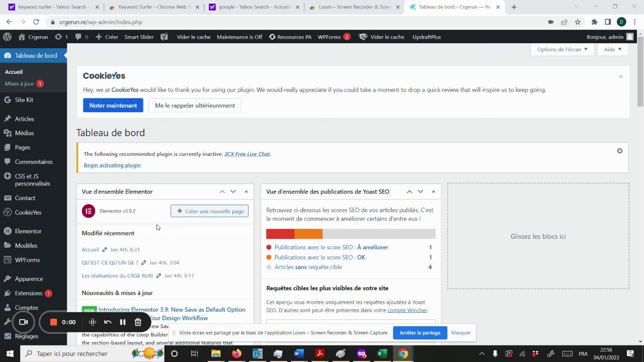
Task: Expand Options de l'écran panel
Action: click(x=562, y=49)
